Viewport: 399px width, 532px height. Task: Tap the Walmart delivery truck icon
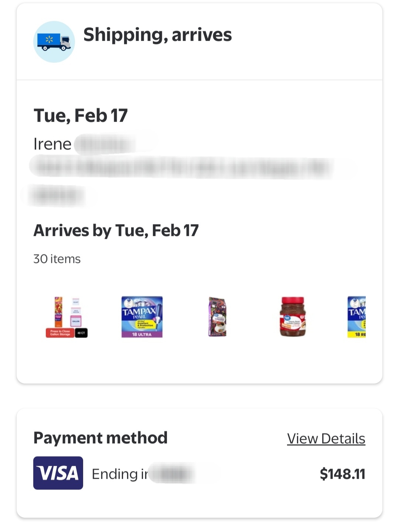click(x=54, y=42)
